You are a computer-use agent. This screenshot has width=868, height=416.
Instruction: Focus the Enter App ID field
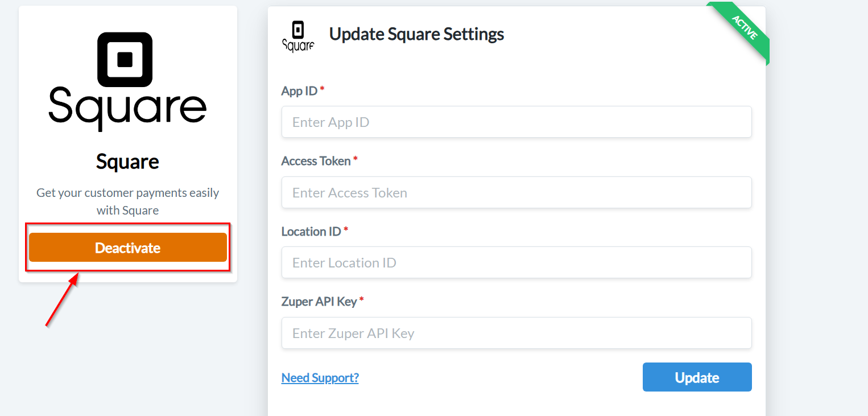tap(516, 122)
